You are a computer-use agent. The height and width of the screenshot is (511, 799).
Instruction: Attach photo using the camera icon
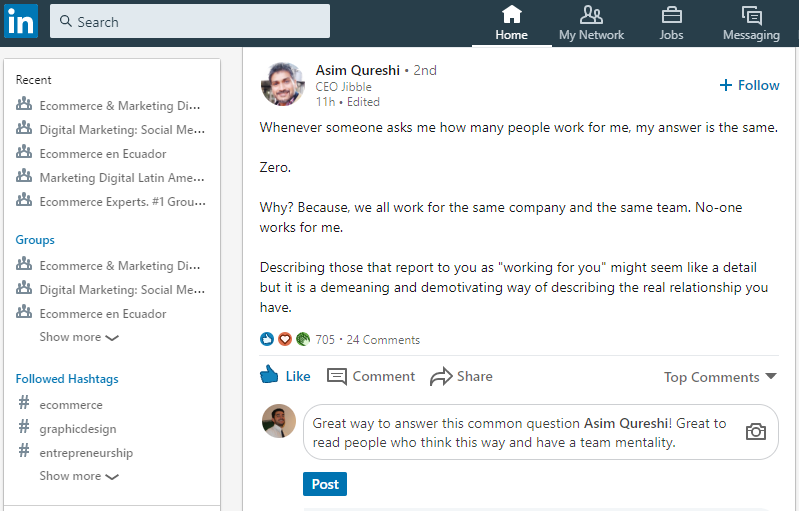756,432
